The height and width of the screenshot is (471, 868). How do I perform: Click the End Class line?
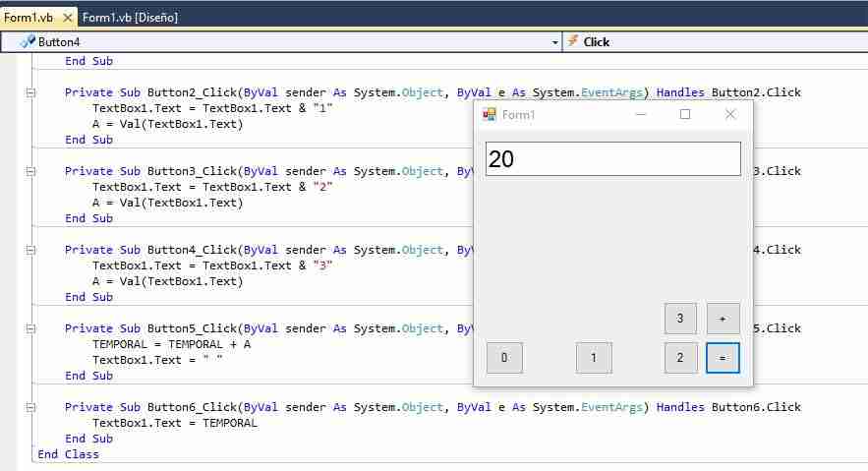(68, 454)
